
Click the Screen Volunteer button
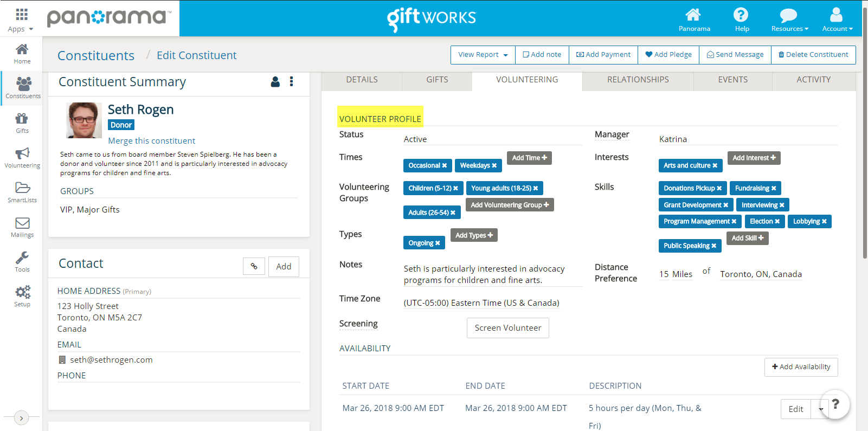click(x=507, y=328)
